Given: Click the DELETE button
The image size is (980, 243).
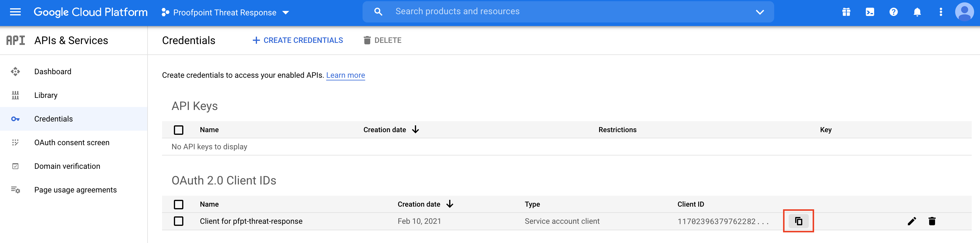Looking at the screenshot, I should click(x=382, y=40).
